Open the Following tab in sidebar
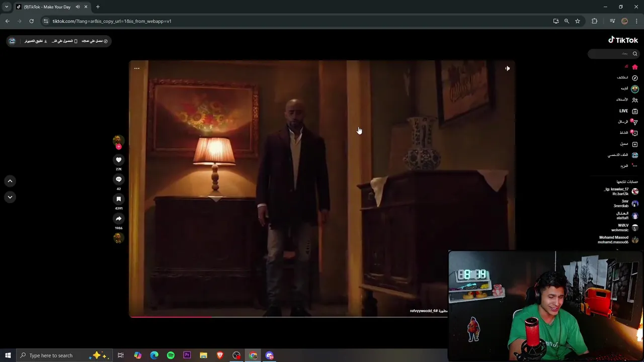This screenshot has height=362, width=644. [629, 88]
